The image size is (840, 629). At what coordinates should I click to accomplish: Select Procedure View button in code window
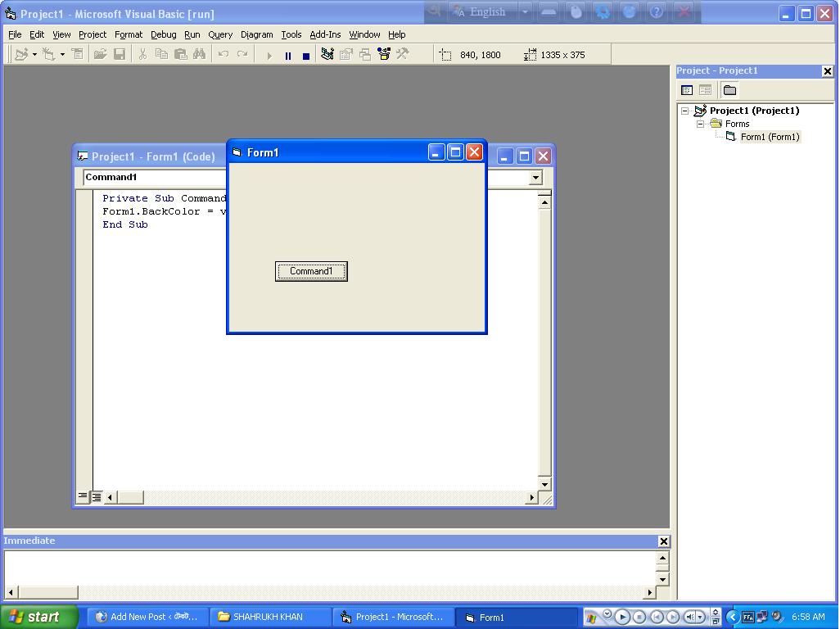(x=83, y=496)
